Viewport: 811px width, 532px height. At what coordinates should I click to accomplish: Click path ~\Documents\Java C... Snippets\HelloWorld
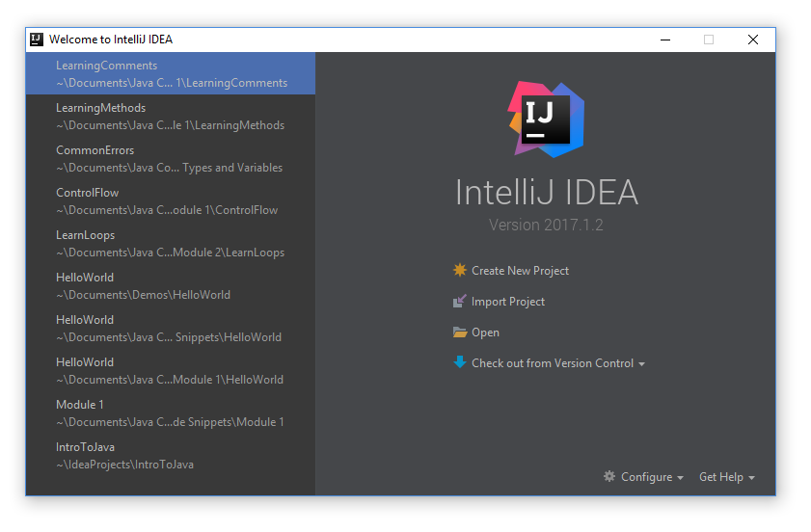[169, 337]
